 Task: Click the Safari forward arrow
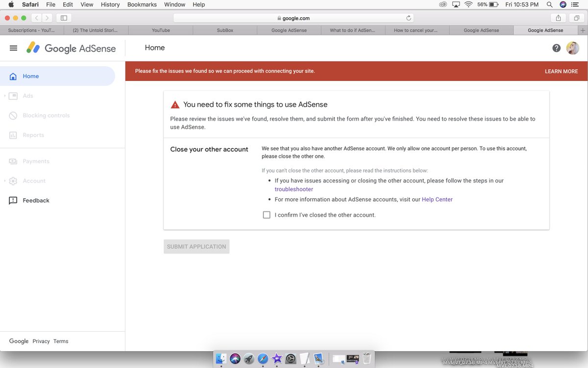coord(48,18)
